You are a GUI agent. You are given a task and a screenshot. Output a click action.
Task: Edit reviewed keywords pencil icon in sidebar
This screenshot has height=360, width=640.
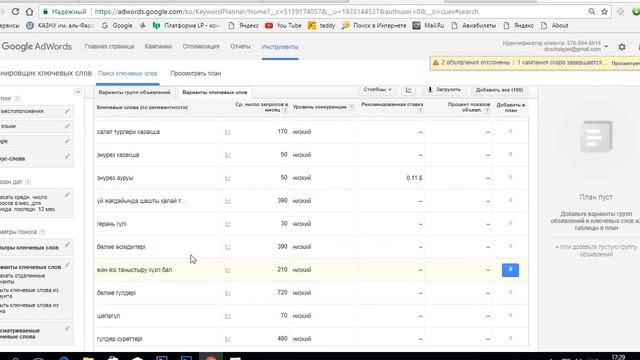[x=67, y=329]
